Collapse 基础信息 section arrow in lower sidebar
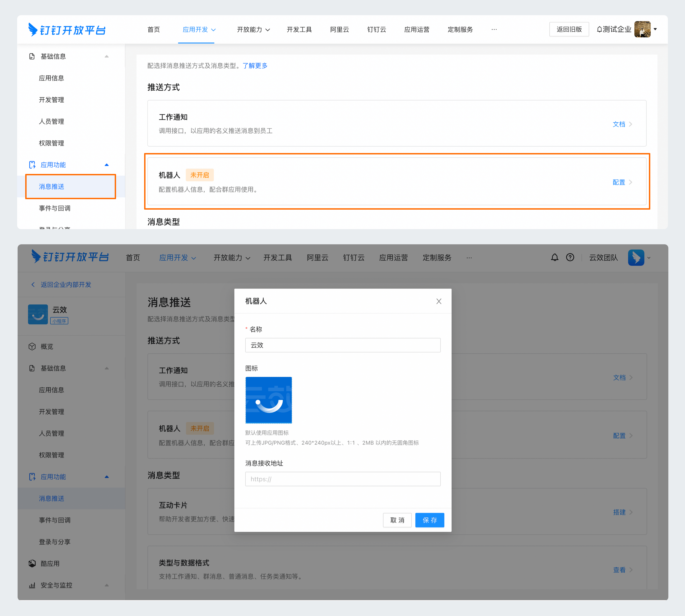The height and width of the screenshot is (616, 685). (107, 368)
